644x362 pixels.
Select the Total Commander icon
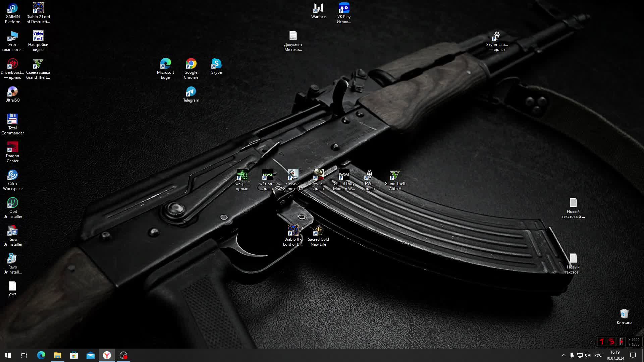pyautogui.click(x=12, y=125)
